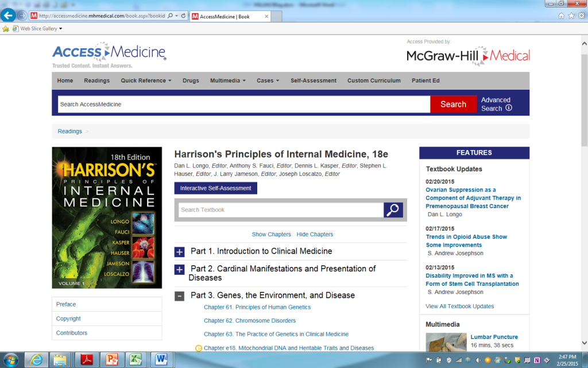Go to the Home menu item
Viewport: 588px width, 368px height.
[x=65, y=80]
